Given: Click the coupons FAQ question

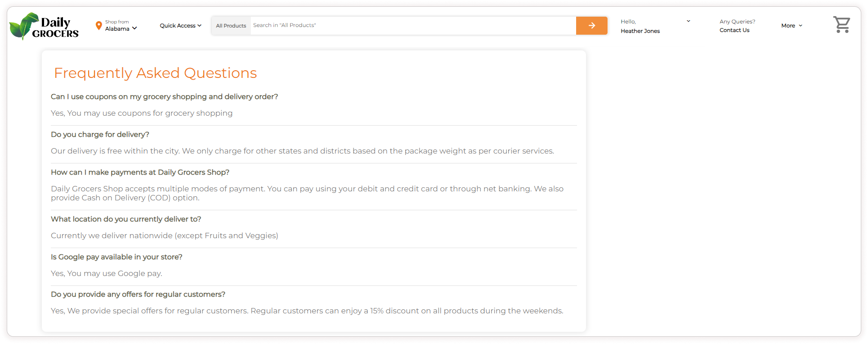Looking at the screenshot, I should pos(164,97).
